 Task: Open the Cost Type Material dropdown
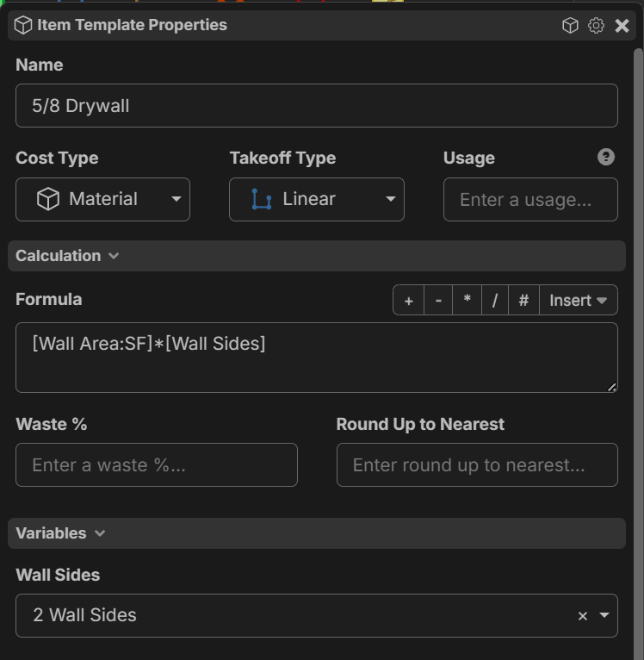click(102, 200)
